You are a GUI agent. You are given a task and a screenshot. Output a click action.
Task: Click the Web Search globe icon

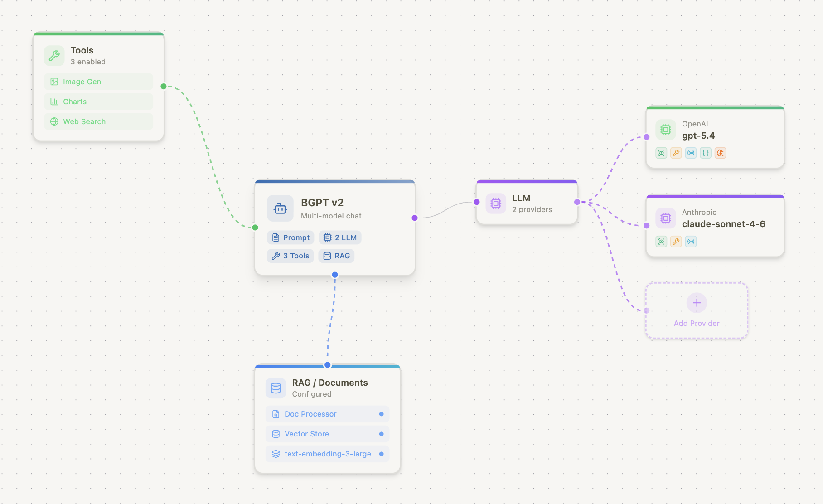54,121
